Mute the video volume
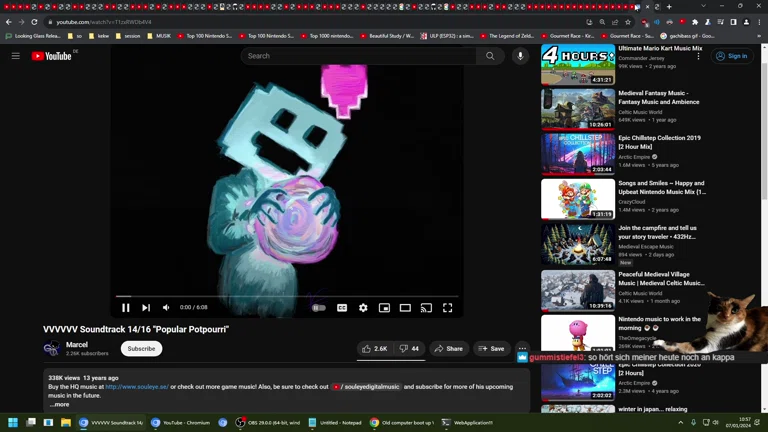Image resolution: width=768 pixels, height=432 pixels. (x=166, y=308)
